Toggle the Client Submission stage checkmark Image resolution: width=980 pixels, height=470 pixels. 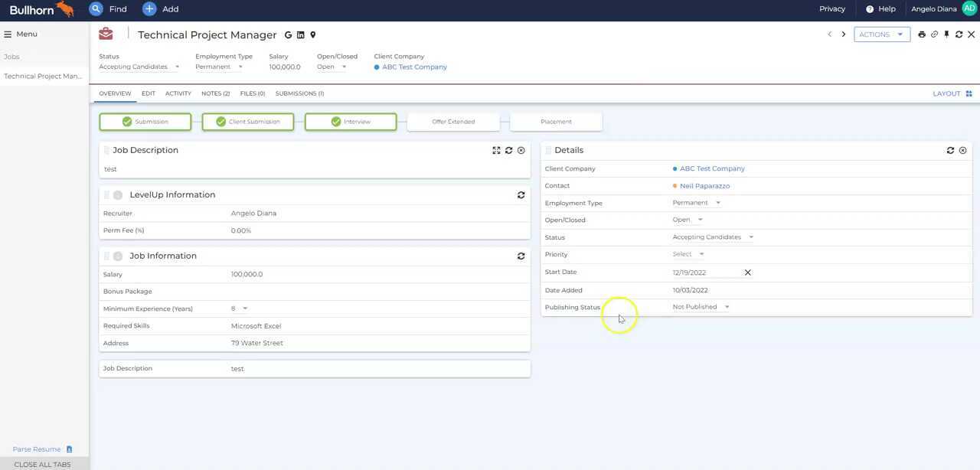tap(219, 121)
